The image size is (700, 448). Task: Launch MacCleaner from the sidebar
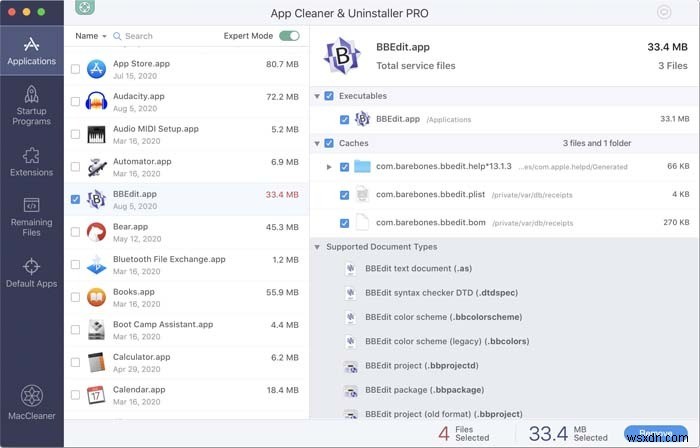point(32,402)
